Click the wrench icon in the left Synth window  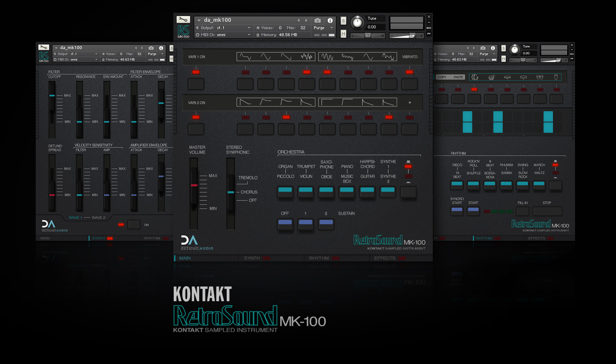(x=44, y=47)
